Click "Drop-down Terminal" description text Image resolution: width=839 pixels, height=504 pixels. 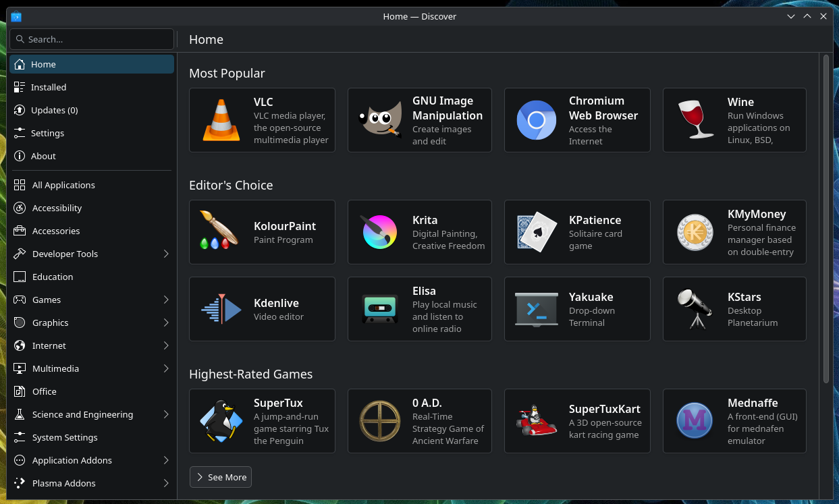click(592, 317)
